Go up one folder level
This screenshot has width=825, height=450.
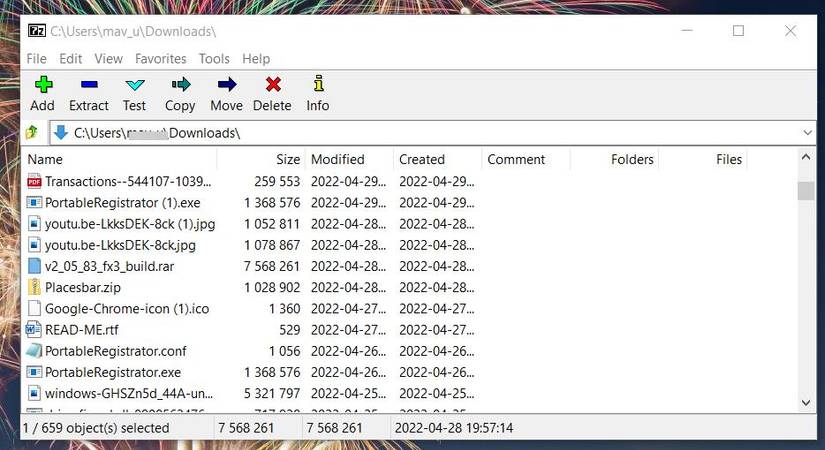coord(32,133)
